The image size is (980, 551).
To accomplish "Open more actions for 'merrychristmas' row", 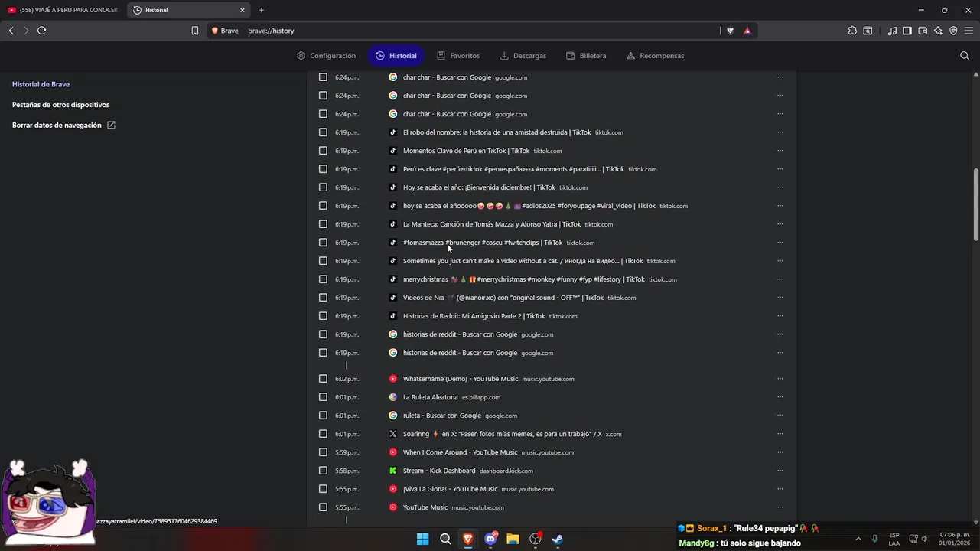I will click(x=780, y=279).
